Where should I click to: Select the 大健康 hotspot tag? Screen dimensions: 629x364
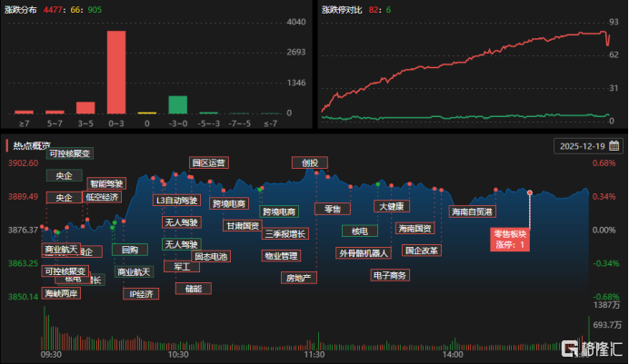(x=389, y=206)
